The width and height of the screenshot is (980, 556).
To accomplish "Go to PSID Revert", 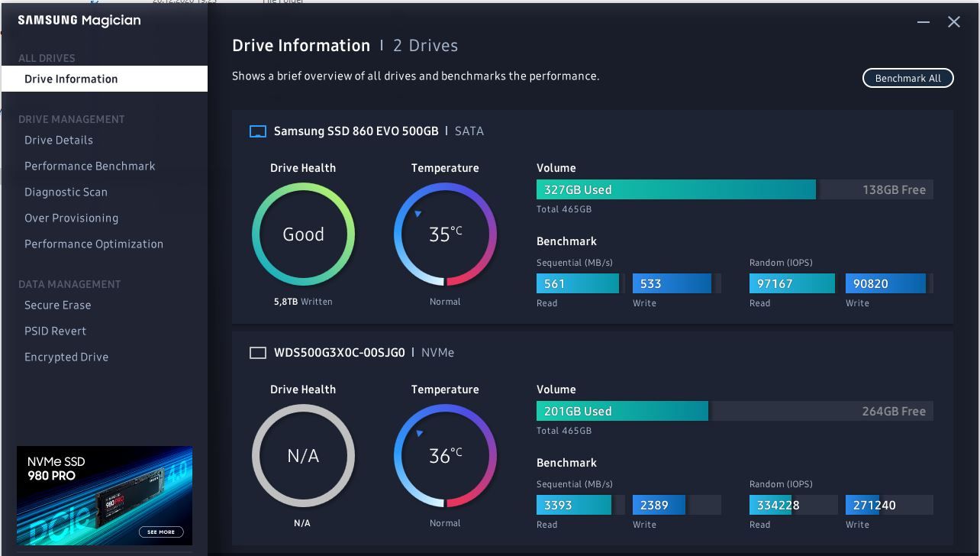I will click(x=55, y=331).
